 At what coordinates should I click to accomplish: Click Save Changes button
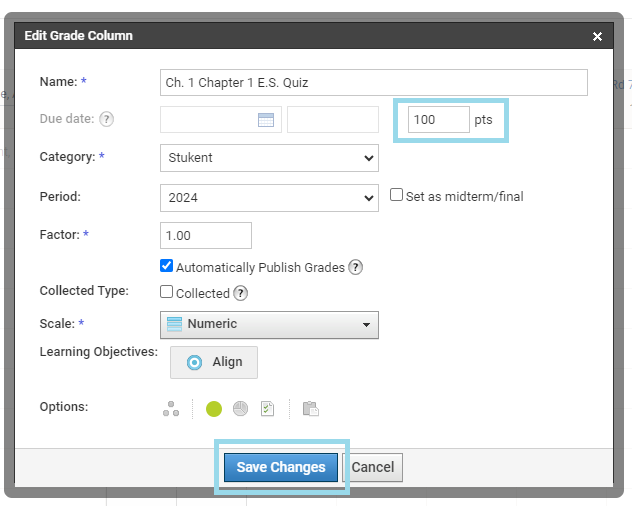click(281, 467)
